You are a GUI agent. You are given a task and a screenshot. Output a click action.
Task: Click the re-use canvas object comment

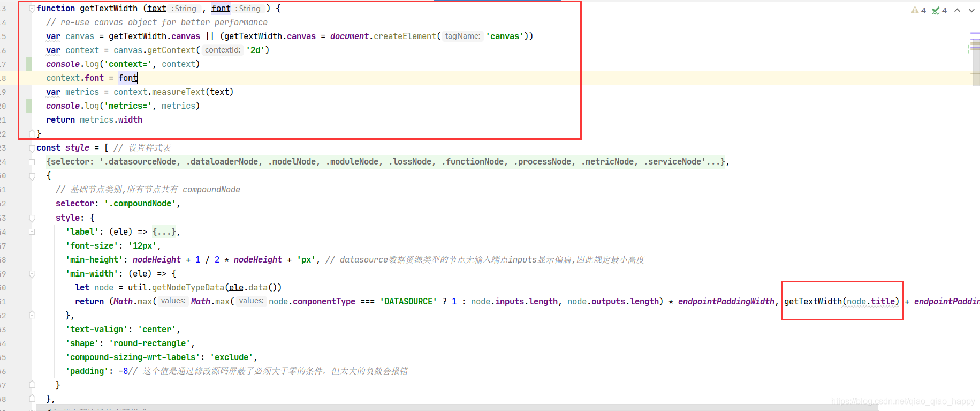coord(157,23)
